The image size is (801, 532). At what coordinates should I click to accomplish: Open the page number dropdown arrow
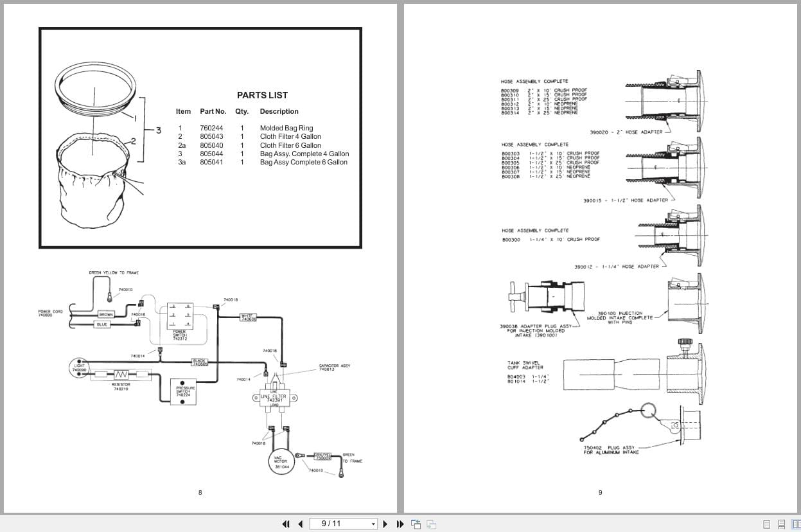pos(373,524)
